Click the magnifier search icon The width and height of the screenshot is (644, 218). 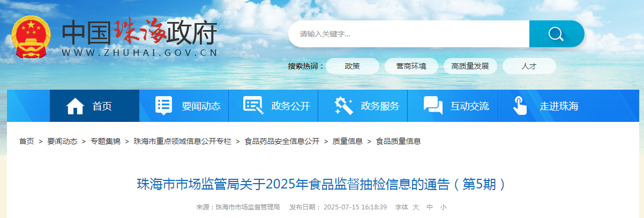[556, 34]
